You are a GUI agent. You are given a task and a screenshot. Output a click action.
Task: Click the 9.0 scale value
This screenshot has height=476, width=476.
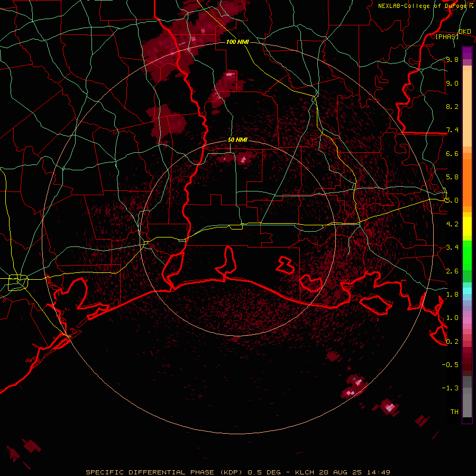click(452, 84)
